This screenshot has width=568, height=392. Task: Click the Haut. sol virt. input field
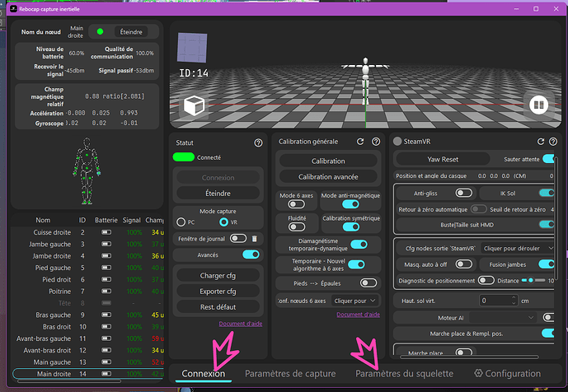point(484,301)
